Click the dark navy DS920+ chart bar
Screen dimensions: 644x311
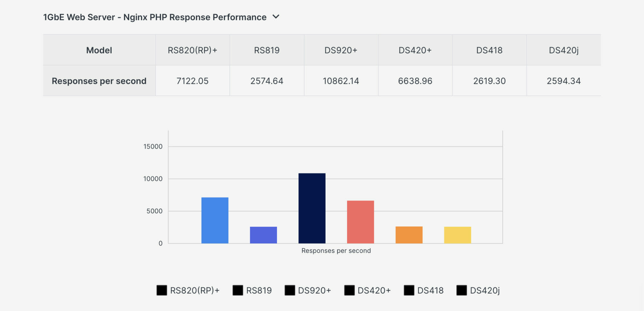pyautogui.click(x=312, y=208)
